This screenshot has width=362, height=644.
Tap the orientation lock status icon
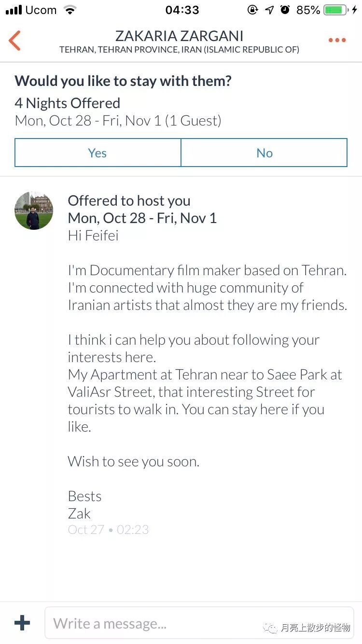coord(252,10)
